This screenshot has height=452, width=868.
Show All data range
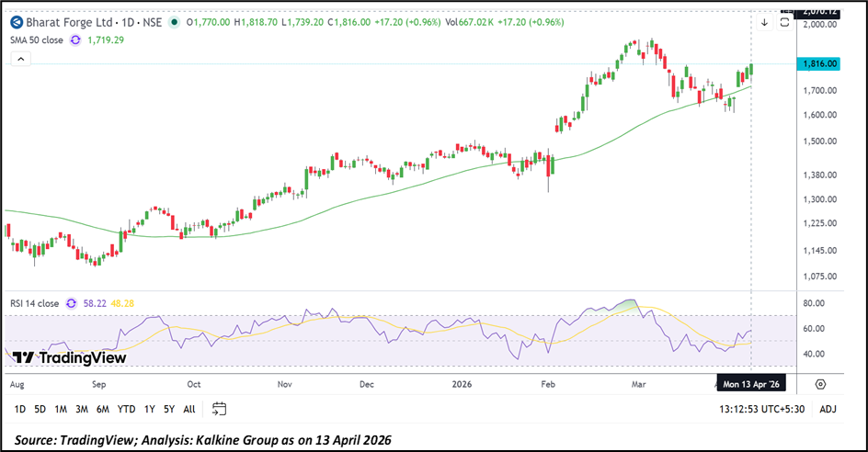(x=188, y=409)
